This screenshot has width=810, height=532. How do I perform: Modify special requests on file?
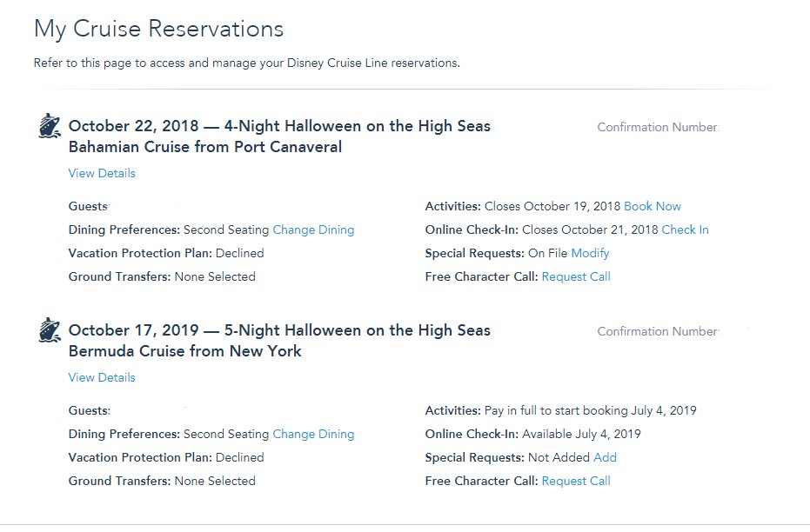pos(590,253)
